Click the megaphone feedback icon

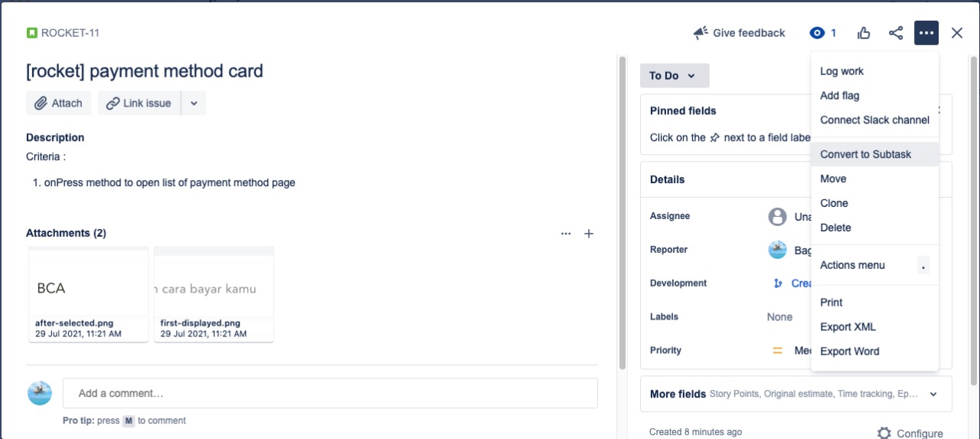pos(701,33)
